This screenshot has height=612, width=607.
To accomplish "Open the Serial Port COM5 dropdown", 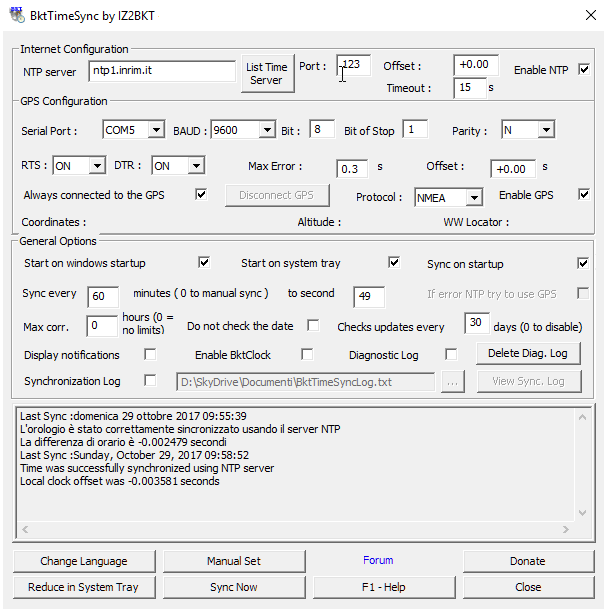I will pos(156,130).
